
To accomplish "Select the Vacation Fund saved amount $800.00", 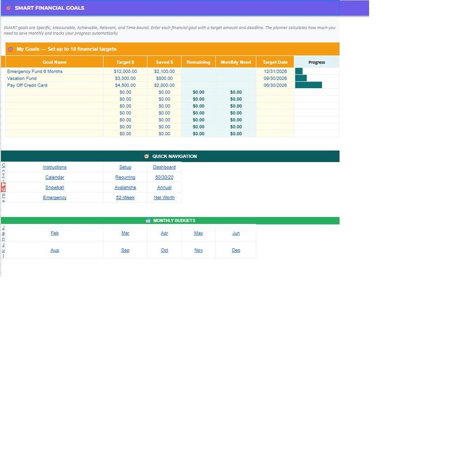I will (x=164, y=78).
